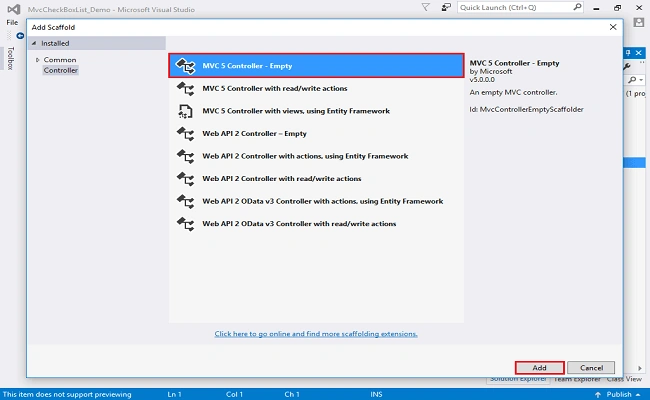Restore down the Visual Studio window
Screen dimensions: 650x400
click(x=617, y=8)
